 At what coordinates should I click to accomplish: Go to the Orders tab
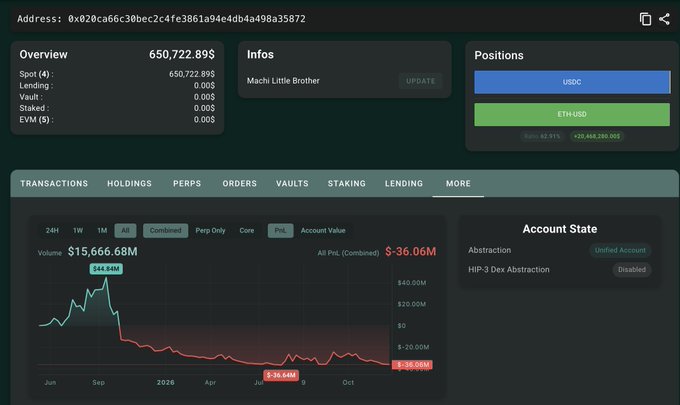[239, 183]
